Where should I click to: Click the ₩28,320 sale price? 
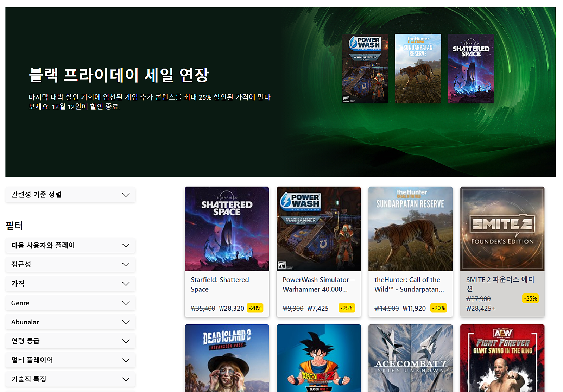click(x=232, y=308)
